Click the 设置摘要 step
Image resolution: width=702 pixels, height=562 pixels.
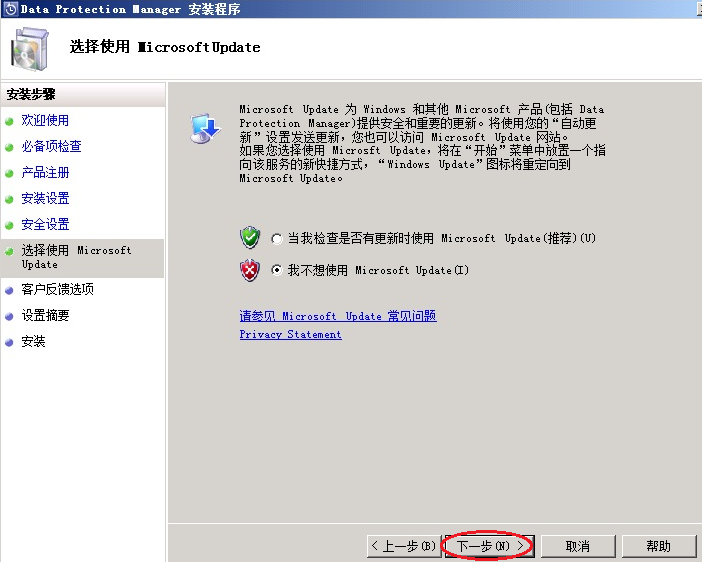[45, 315]
